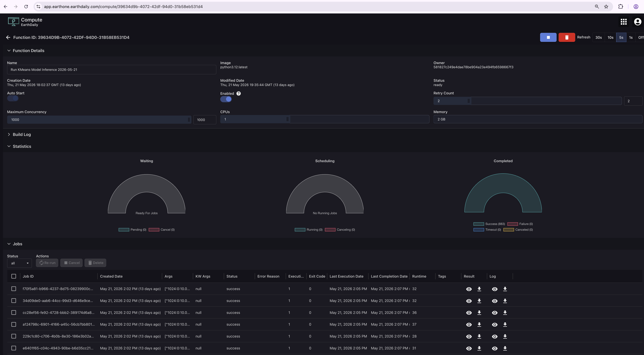Click the Re-run jobs button
This screenshot has width=644, height=355.
pos(47,263)
